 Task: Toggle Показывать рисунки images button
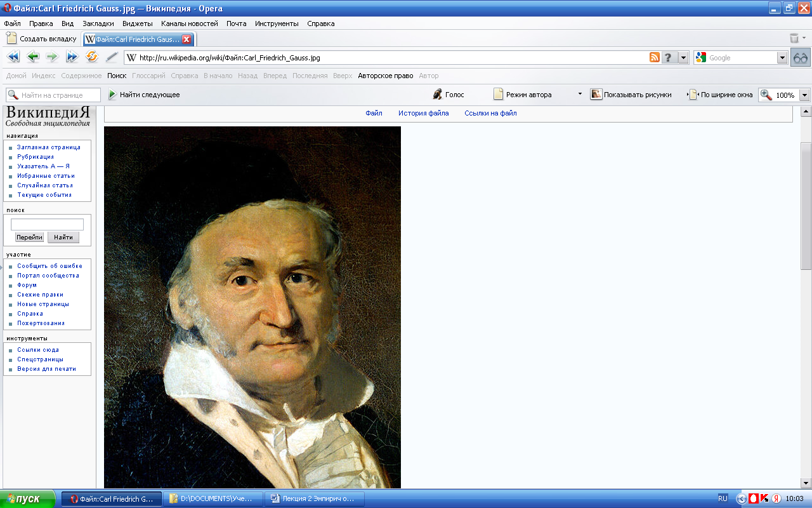pos(631,95)
